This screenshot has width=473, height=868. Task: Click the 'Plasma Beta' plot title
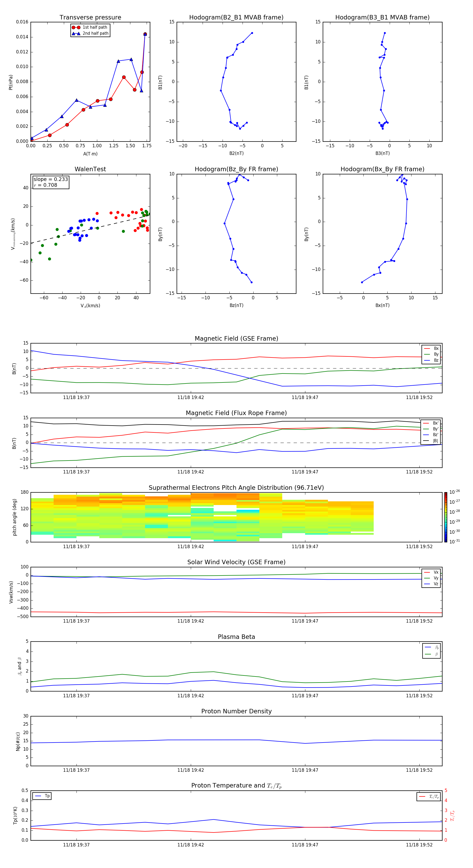[x=236, y=637]
